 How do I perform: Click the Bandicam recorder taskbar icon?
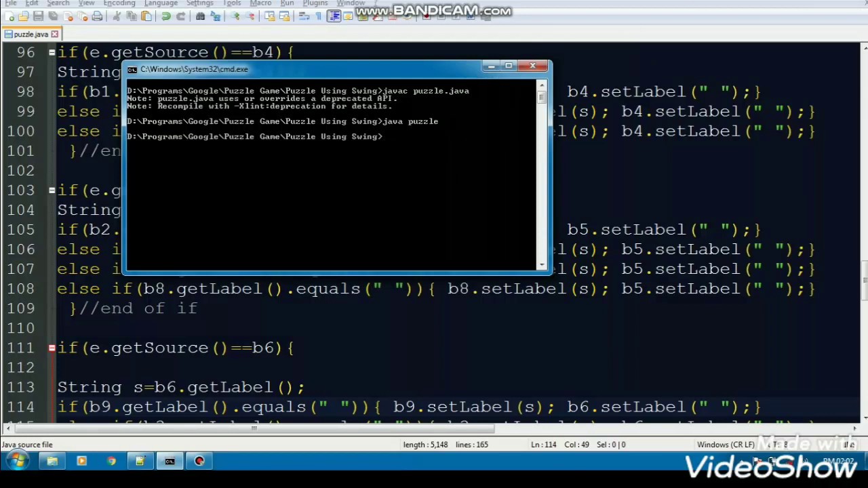(x=199, y=462)
